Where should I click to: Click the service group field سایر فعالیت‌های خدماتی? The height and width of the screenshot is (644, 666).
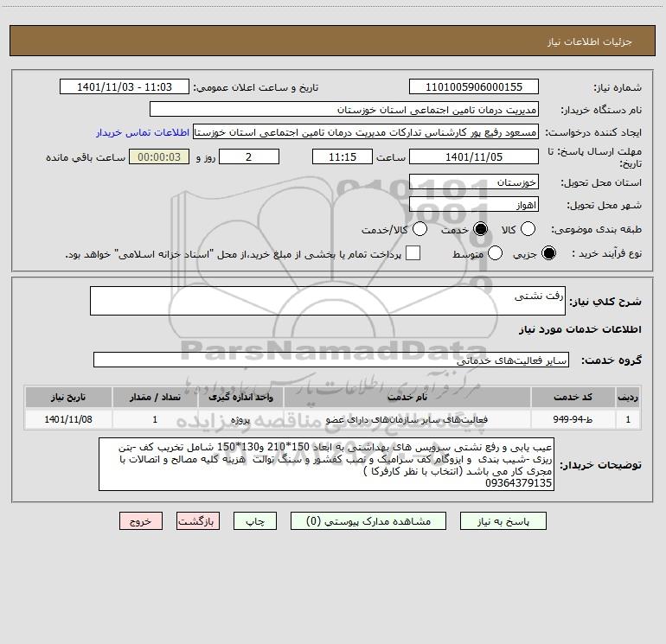331,360
